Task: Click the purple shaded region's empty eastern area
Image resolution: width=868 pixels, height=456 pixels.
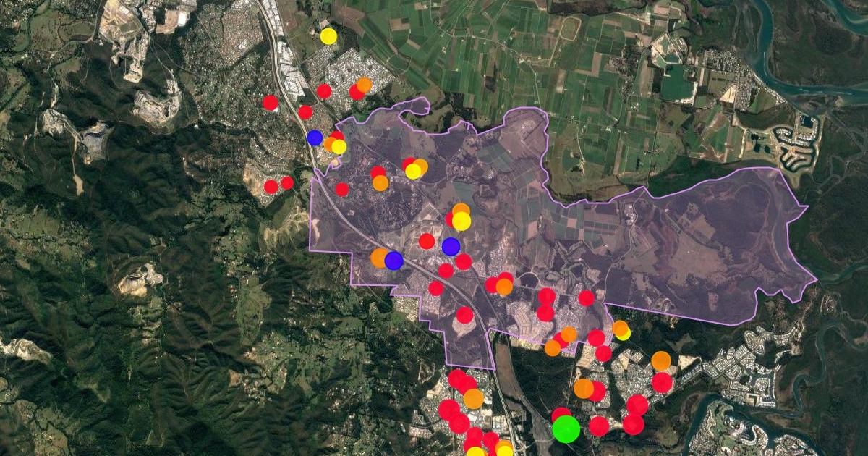Action: [x=709, y=246]
